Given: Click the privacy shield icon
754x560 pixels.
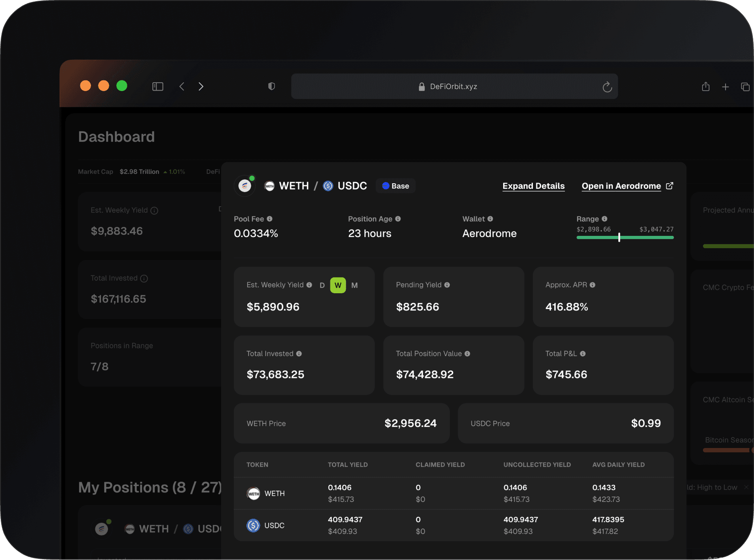Looking at the screenshot, I should (271, 86).
